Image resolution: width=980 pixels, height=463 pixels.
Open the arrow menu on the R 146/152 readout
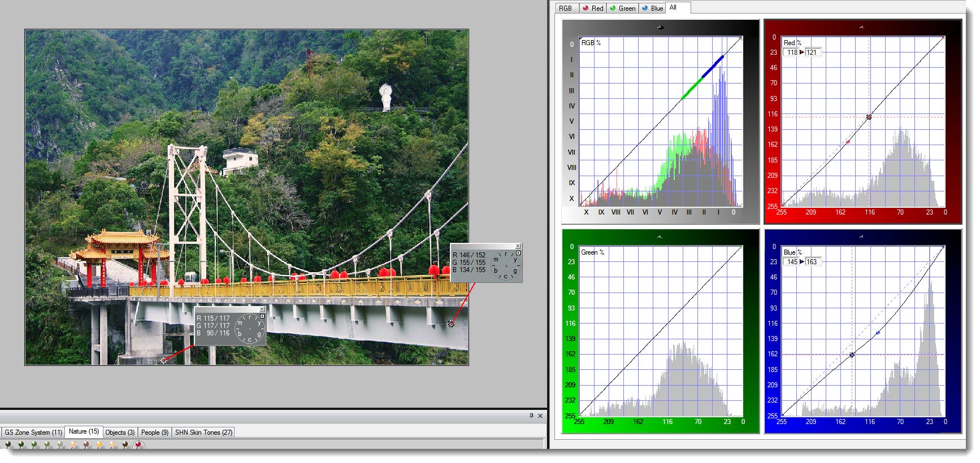[518, 253]
